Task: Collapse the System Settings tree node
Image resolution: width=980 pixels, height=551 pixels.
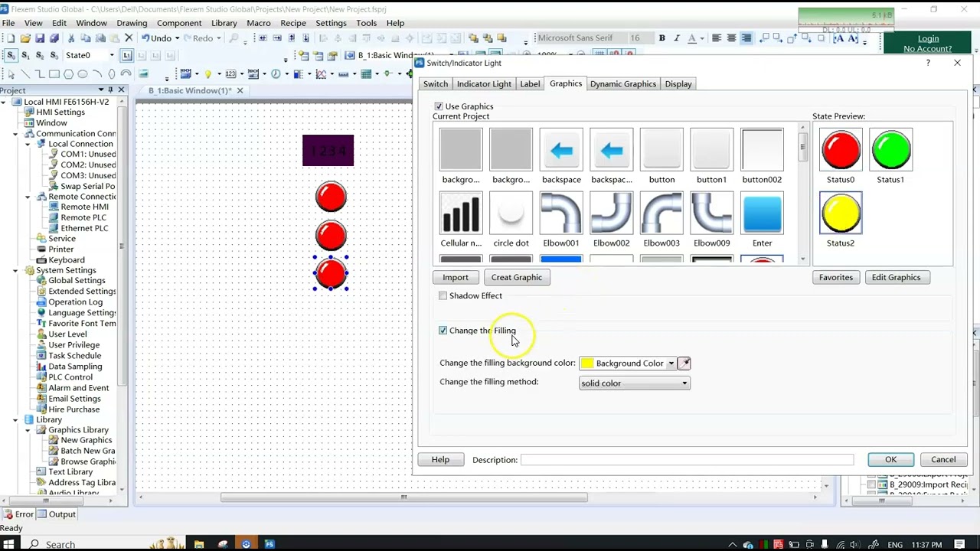Action: (15, 270)
